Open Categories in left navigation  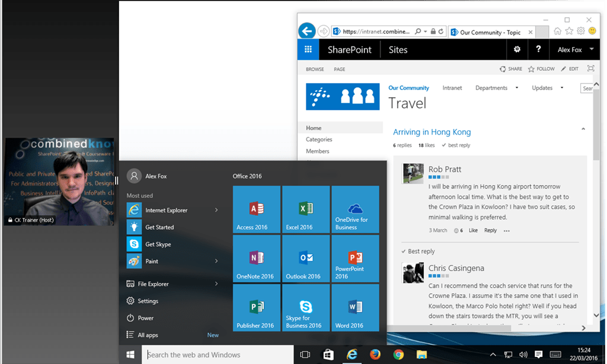coord(319,139)
